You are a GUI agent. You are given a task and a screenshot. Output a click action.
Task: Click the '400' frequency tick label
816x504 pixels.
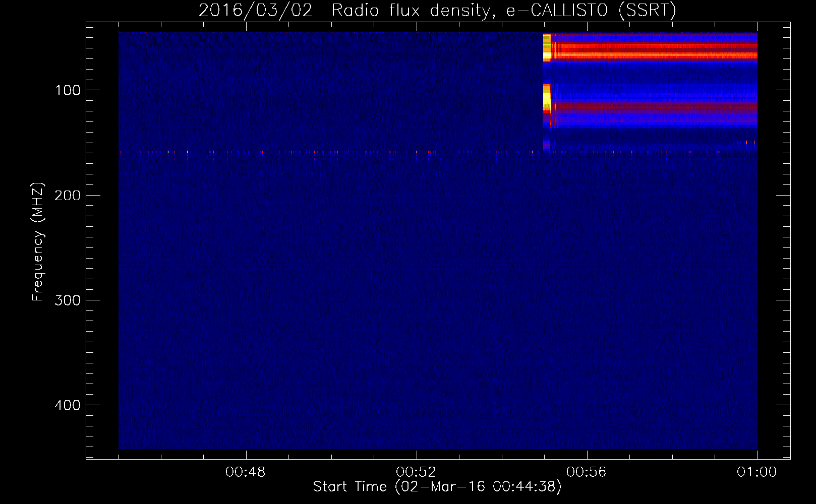tap(68, 405)
